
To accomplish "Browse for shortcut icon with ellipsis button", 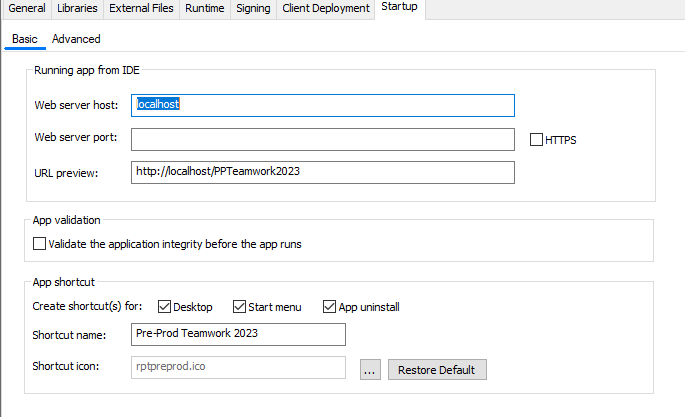I will point(369,370).
